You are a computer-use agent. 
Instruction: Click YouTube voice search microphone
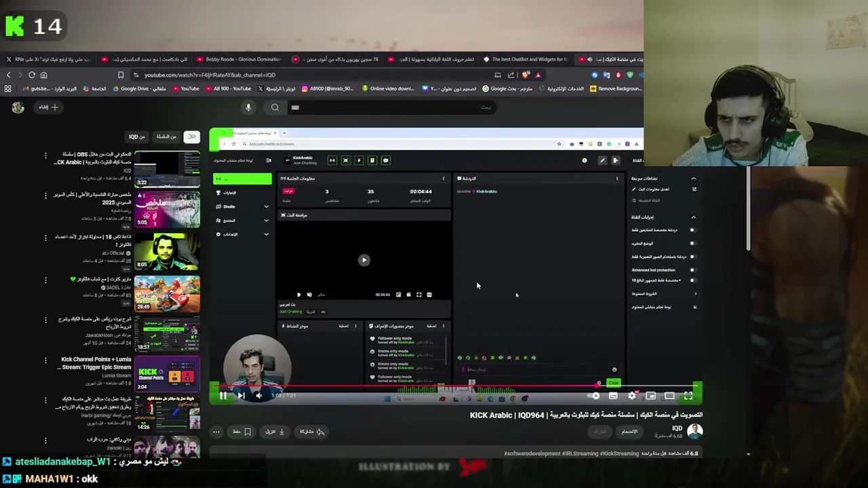point(248,107)
